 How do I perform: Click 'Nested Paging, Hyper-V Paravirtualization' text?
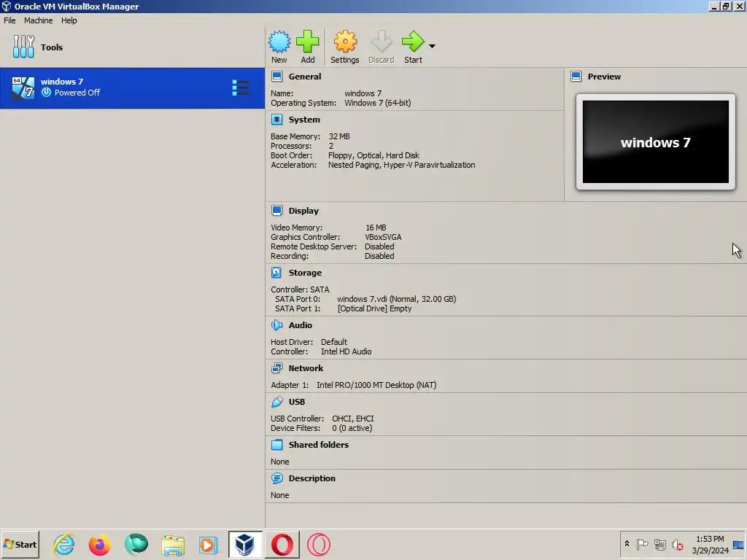tap(402, 165)
